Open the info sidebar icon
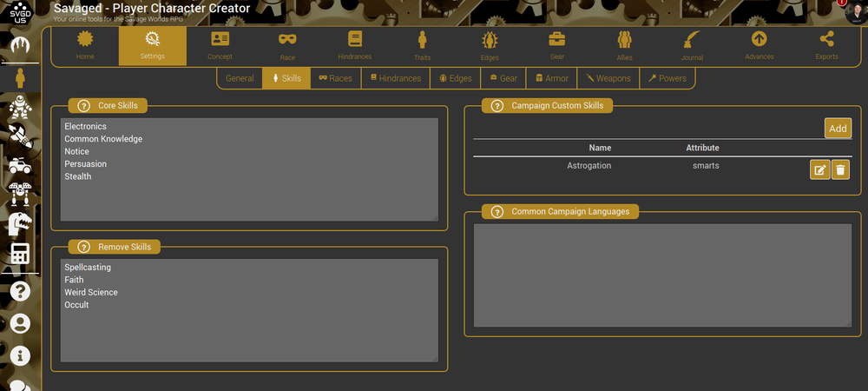 [21, 356]
